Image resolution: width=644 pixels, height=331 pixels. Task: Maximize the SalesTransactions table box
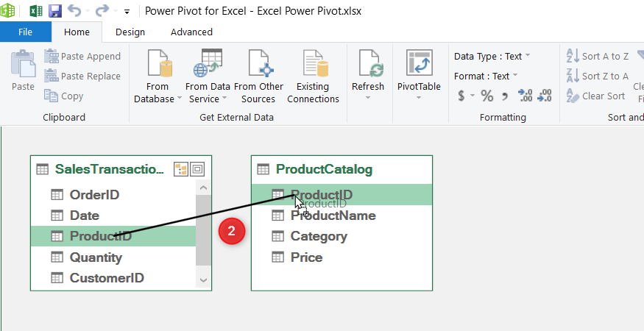197,168
